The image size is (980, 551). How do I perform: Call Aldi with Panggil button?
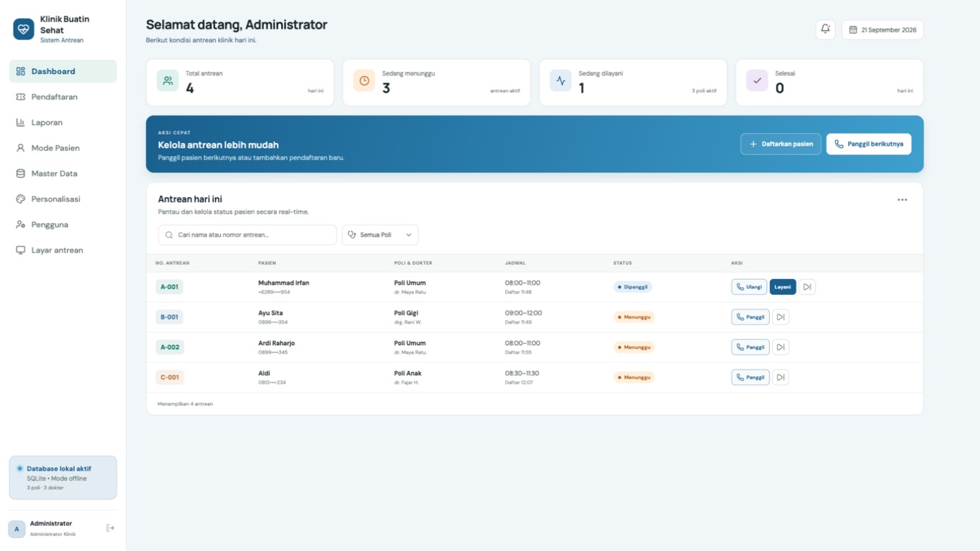pyautogui.click(x=750, y=377)
